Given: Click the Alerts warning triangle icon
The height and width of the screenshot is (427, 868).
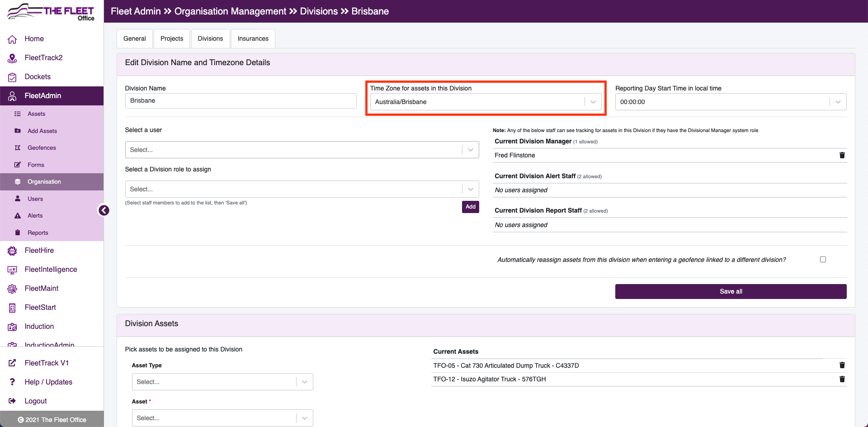Looking at the screenshot, I should coord(18,216).
